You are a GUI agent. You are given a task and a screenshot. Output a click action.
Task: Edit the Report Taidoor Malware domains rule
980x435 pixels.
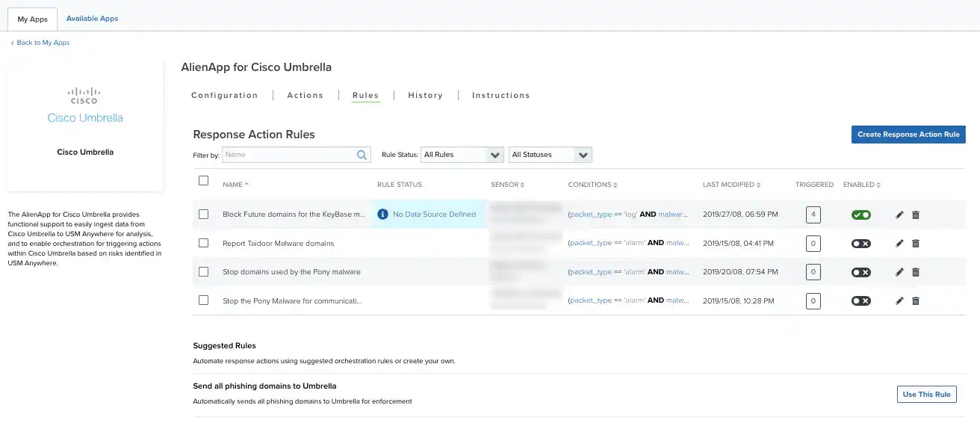(x=899, y=243)
